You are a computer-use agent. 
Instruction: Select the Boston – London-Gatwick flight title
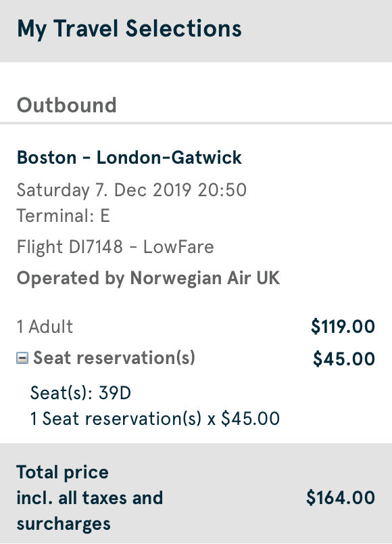(129, 157)
